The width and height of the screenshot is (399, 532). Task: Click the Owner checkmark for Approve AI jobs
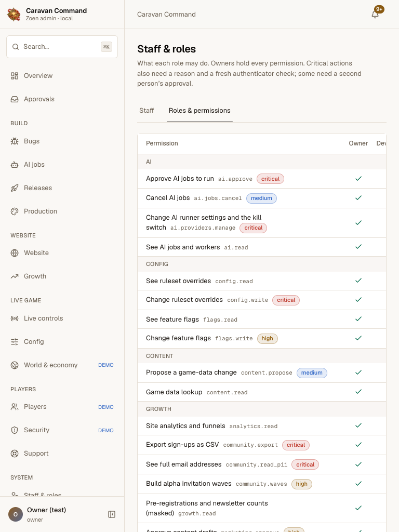tap(358, 179)
